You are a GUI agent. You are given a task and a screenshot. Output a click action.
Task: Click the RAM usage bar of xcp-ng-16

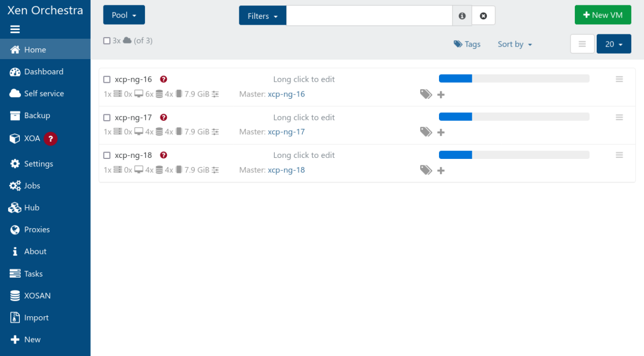pos(514,78)
